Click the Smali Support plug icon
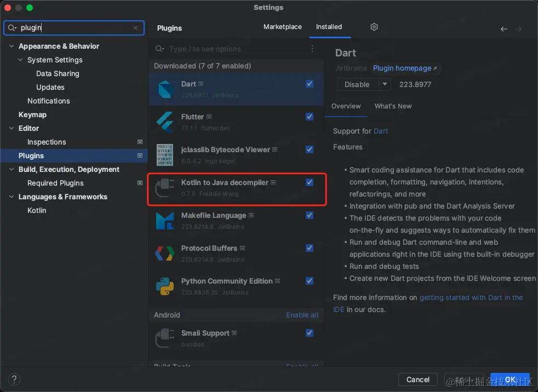The width and height of the screenshot is (538, 392). coord(165,338)
